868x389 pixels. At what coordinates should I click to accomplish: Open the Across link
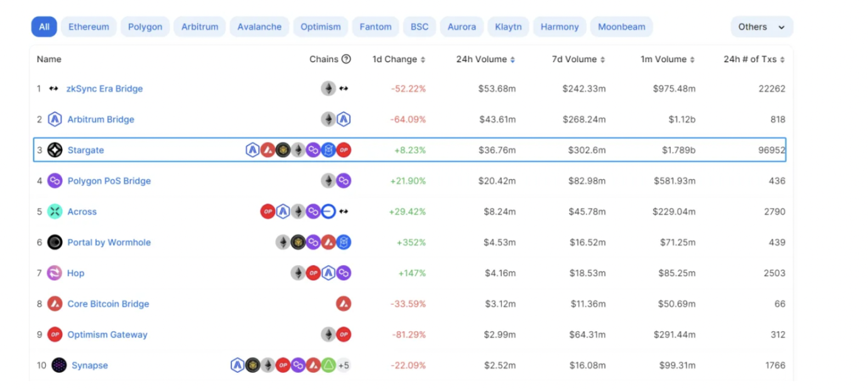point(82,212)
